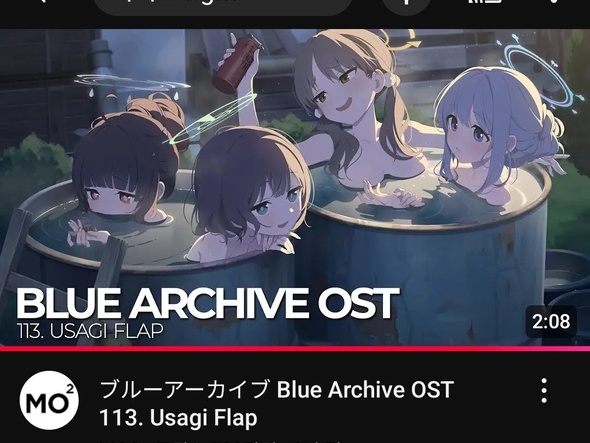Play the Usagi Flap video thumbnail
590x443 pixels.
295,187
